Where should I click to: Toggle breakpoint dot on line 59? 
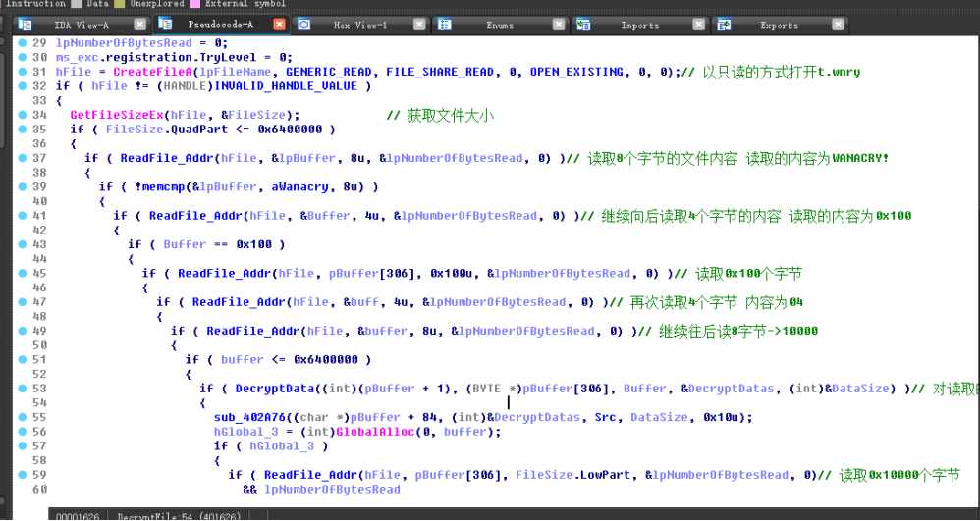point(23,474)
